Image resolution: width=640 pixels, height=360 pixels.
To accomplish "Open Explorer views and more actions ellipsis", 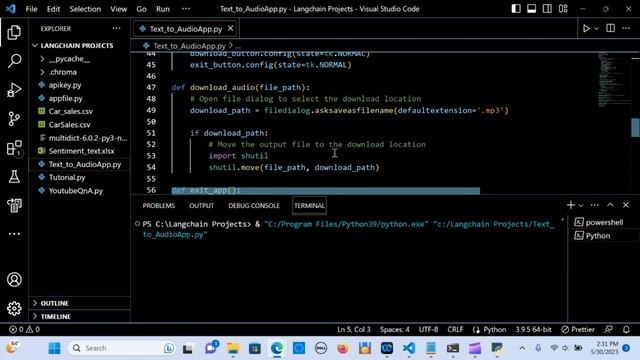I will click(x=116, y=28).
